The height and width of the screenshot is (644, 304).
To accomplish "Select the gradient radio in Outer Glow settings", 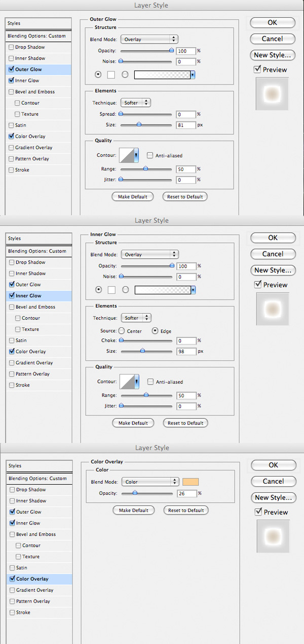I will pos(125,75).
